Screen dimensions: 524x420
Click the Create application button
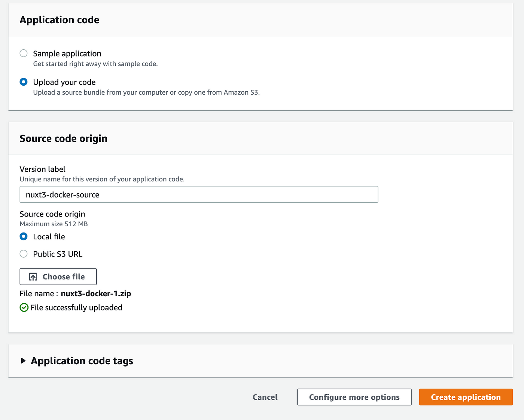point(466,397)
